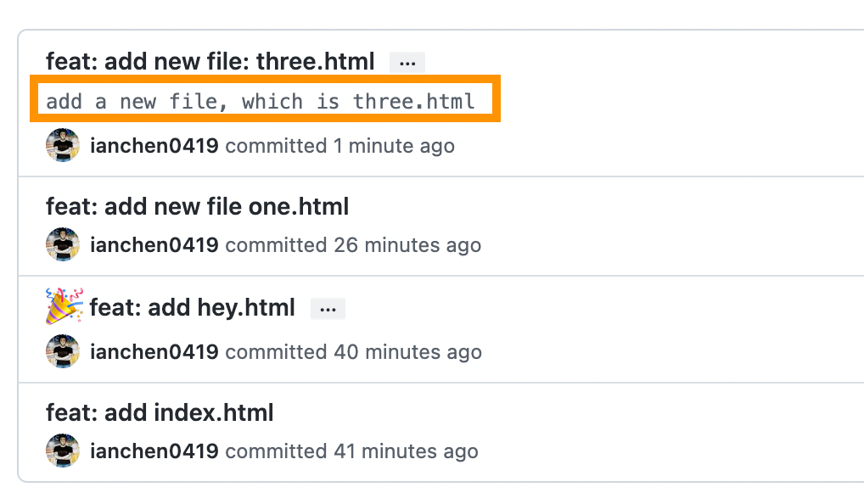
Task: Click avatar on hey.html commit row
Action: click(63, 351)
